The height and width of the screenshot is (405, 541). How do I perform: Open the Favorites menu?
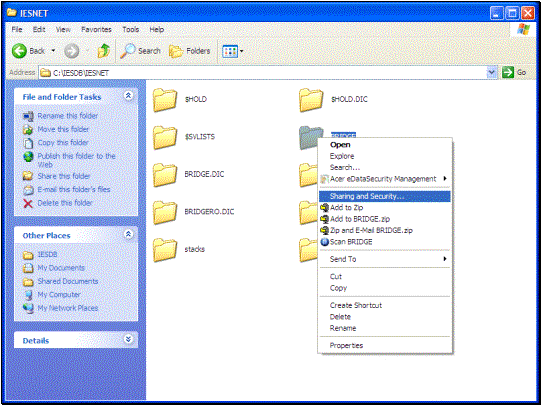click(96, 30)
